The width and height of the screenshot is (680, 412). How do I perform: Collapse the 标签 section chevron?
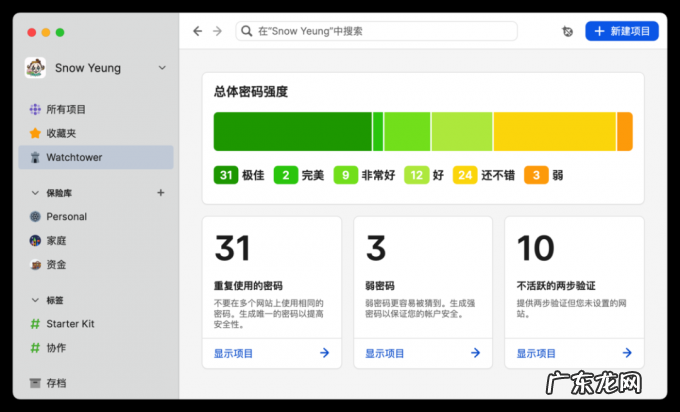pyautogui.click(x=35, y=300)
